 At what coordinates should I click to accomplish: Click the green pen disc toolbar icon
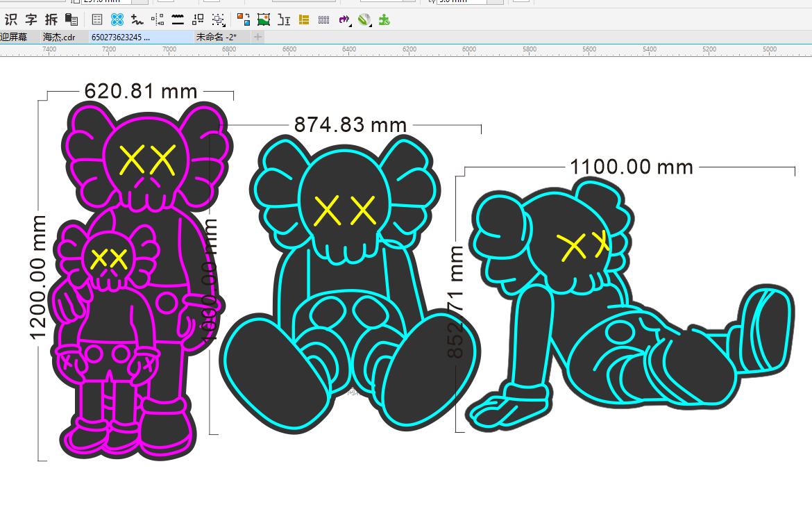[x=364, y=19]
